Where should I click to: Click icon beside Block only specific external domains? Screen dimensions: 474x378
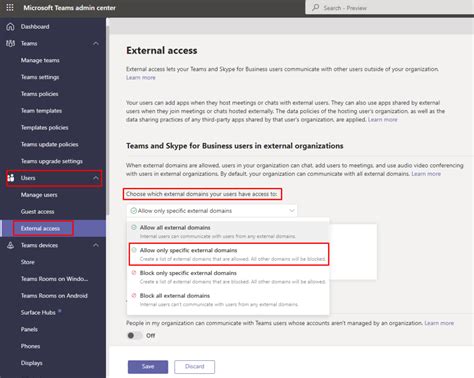point(134,273)
